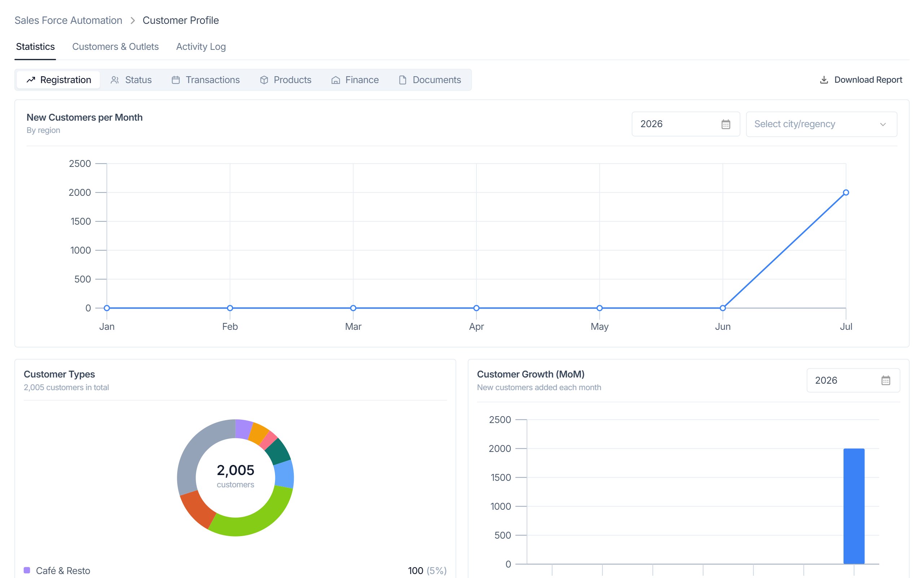Open the Customers & Outlets tab
This screenshot has height=578, width=924.
(115, 47)
